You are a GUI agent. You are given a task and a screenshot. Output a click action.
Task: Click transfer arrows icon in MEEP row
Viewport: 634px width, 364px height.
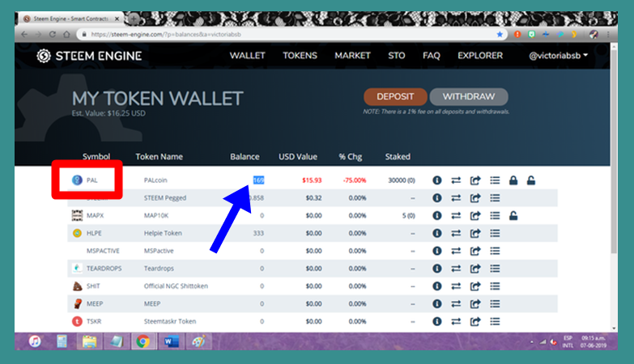click(456, 304)
